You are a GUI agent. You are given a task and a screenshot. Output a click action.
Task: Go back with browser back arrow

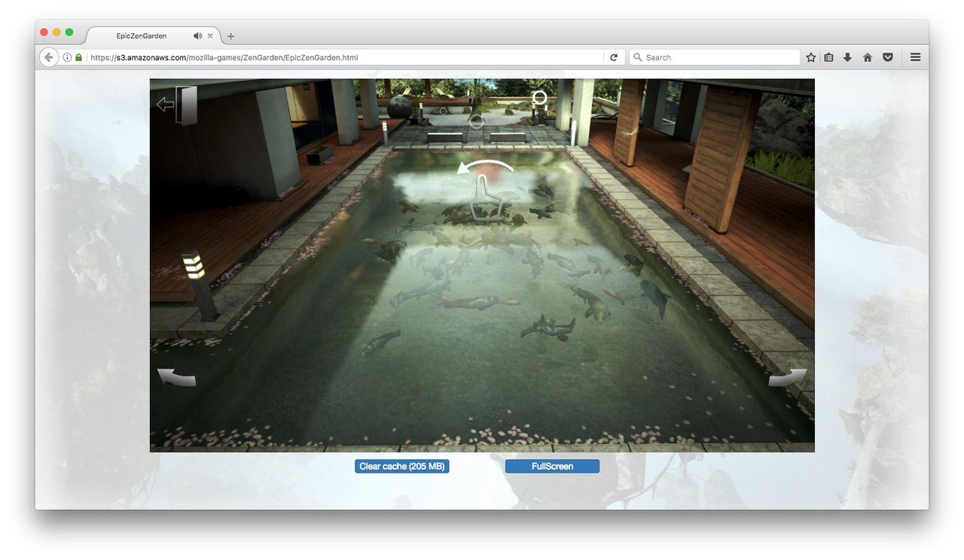[x=49, y=57]
